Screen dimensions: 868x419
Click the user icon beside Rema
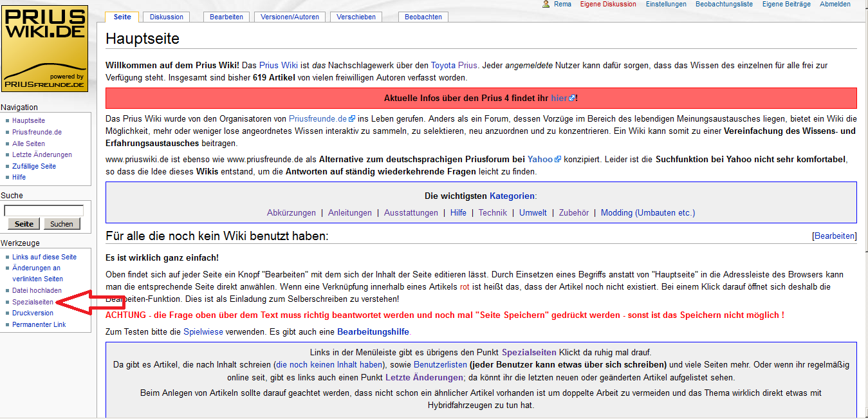tap(546, 5)
